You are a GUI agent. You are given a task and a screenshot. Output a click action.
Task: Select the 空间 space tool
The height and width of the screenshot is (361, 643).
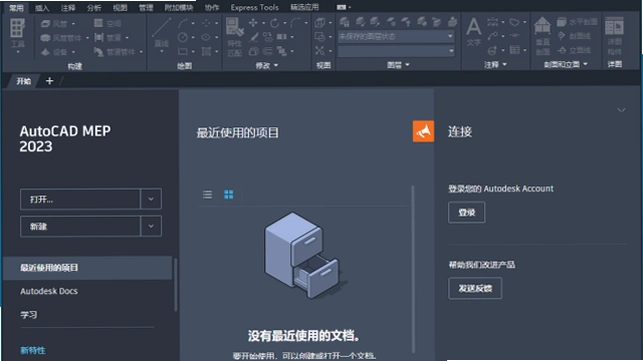[107, 23]
